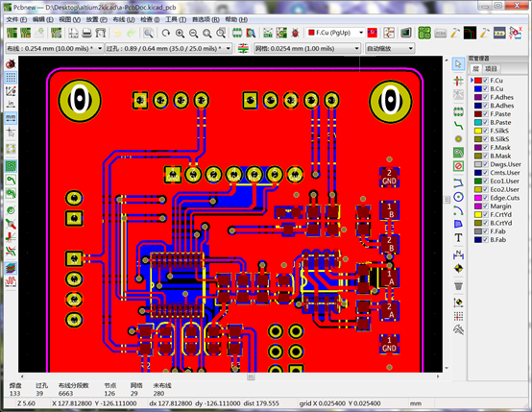This screenshot has width=532, height=412.
Task: Click the B.Cu blue color swatch
Action: (477, 89)
